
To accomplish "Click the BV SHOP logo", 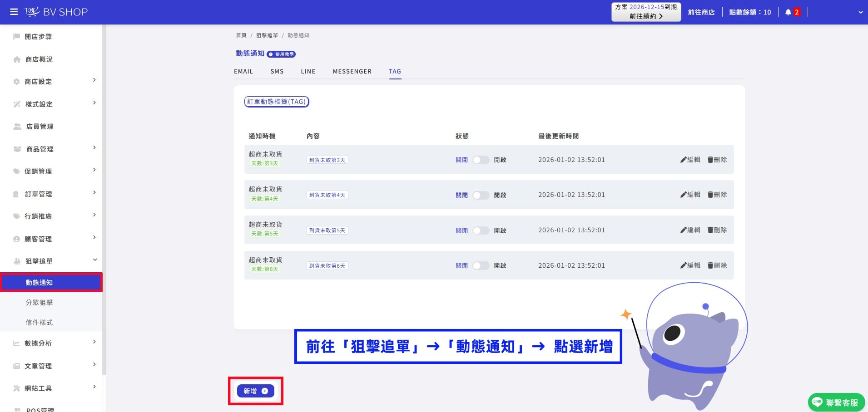I will coord(56,12).
